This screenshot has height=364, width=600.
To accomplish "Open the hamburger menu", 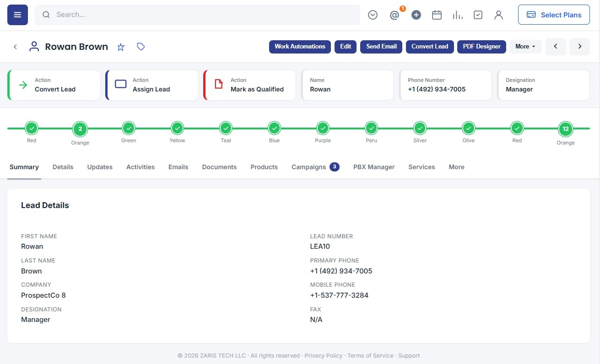I will point(17,15).
